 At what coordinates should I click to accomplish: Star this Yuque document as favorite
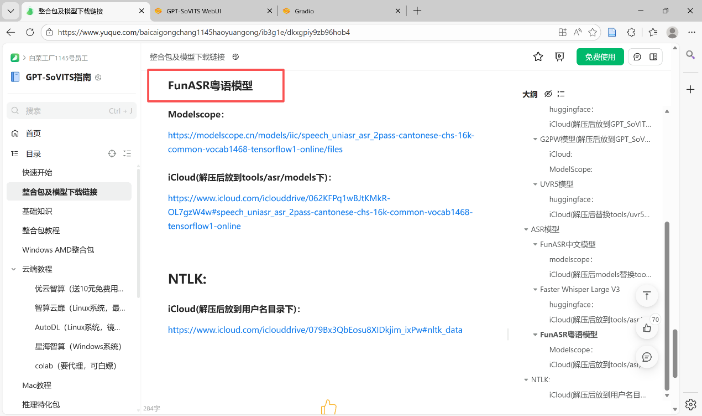[538, 57]
